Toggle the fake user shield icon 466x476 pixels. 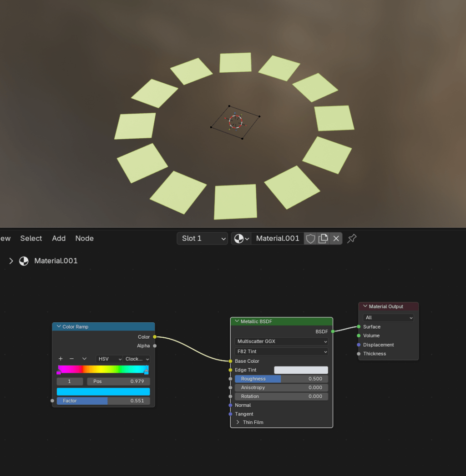[x=310, y=239]
